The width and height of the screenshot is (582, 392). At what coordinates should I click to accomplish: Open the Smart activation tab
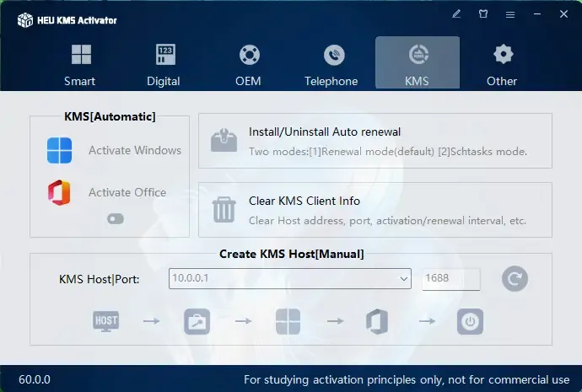80,64
